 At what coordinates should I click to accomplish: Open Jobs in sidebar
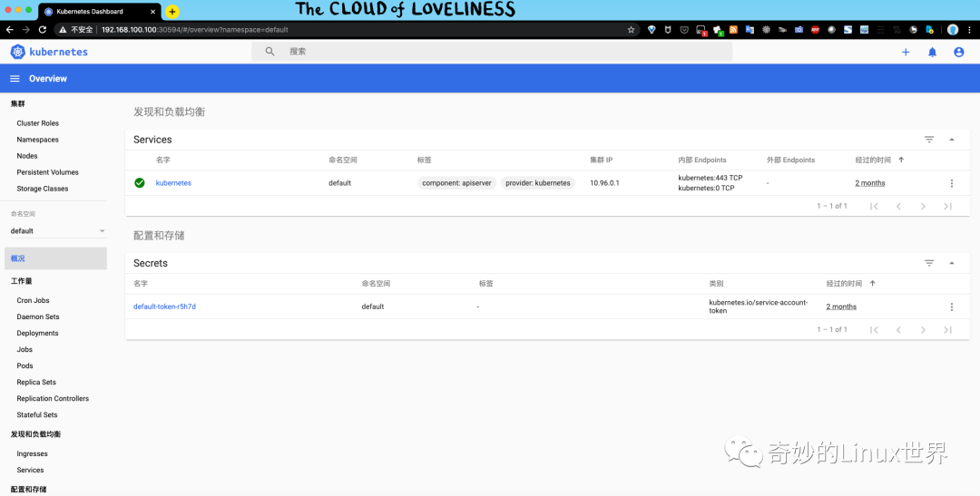point(24,349)
